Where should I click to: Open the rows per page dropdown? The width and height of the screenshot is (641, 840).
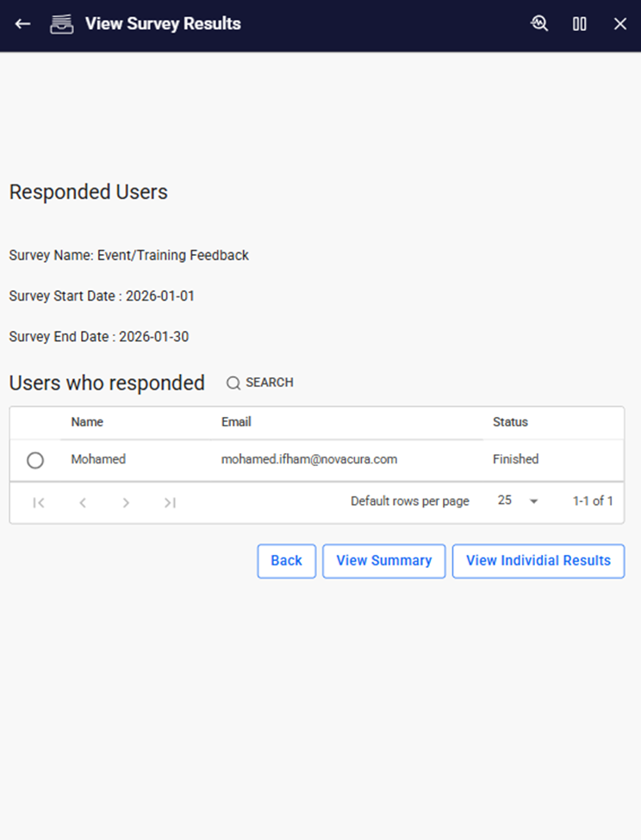tap(517, 501)
